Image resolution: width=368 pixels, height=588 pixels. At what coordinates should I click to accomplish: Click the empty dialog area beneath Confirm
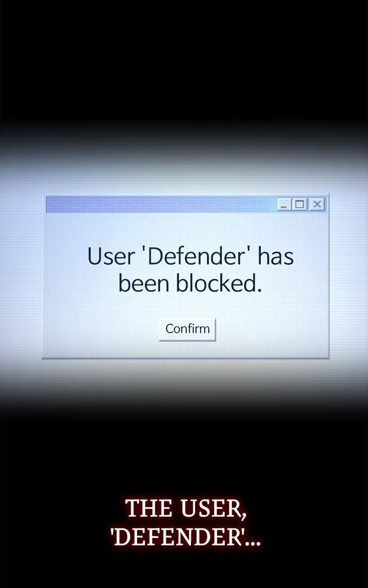tap(187, 349)
